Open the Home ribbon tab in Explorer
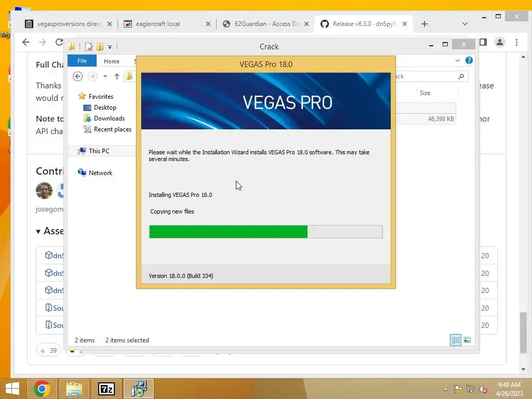 112,61
